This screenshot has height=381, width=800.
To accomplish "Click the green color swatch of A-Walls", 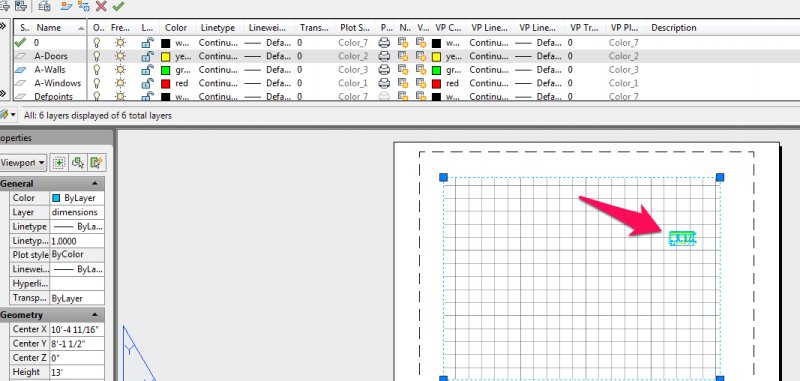I will click(165, 70).
